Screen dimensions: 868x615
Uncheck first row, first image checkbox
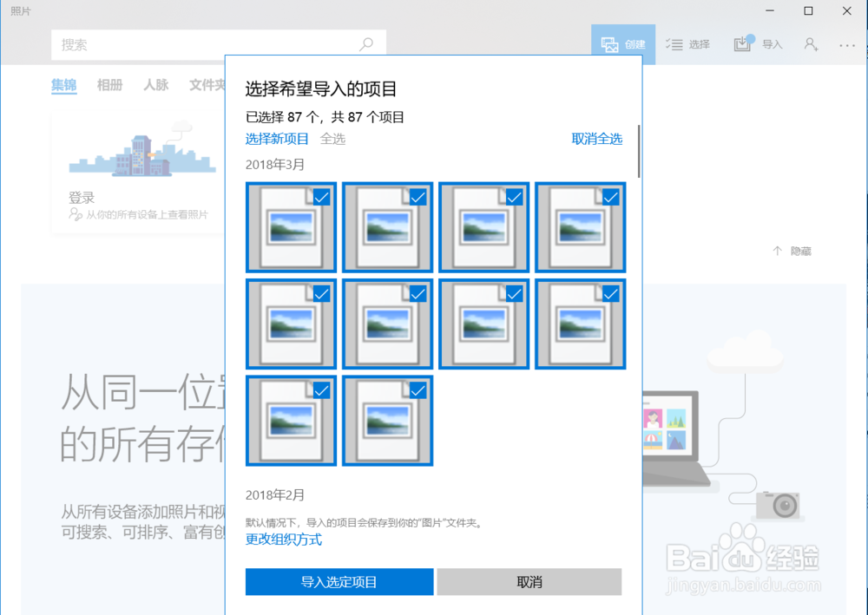pos(322,198)
